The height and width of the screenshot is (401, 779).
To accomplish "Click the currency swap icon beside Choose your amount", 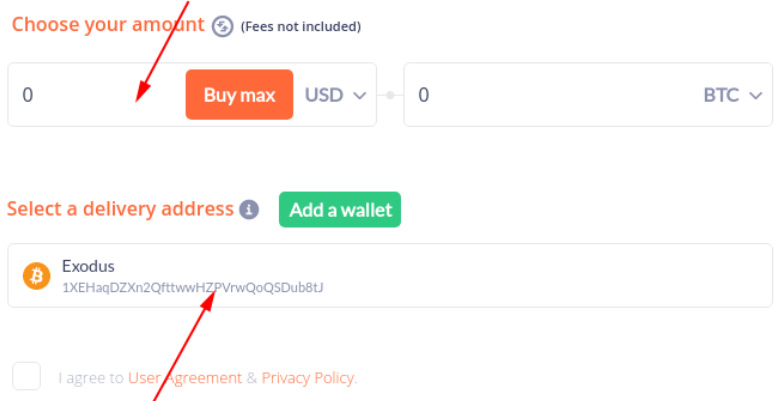I will (222, 26).
